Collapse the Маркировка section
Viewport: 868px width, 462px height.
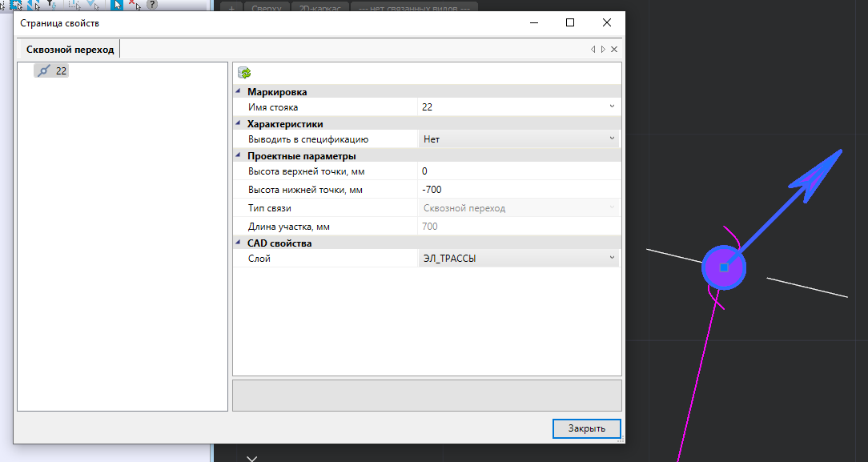click(239, 92)
